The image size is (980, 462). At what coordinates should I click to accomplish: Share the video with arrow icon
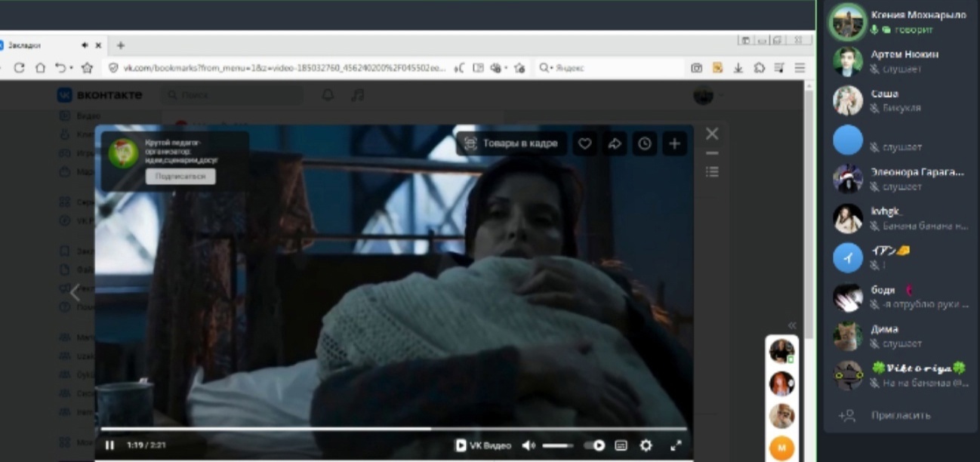615,143
